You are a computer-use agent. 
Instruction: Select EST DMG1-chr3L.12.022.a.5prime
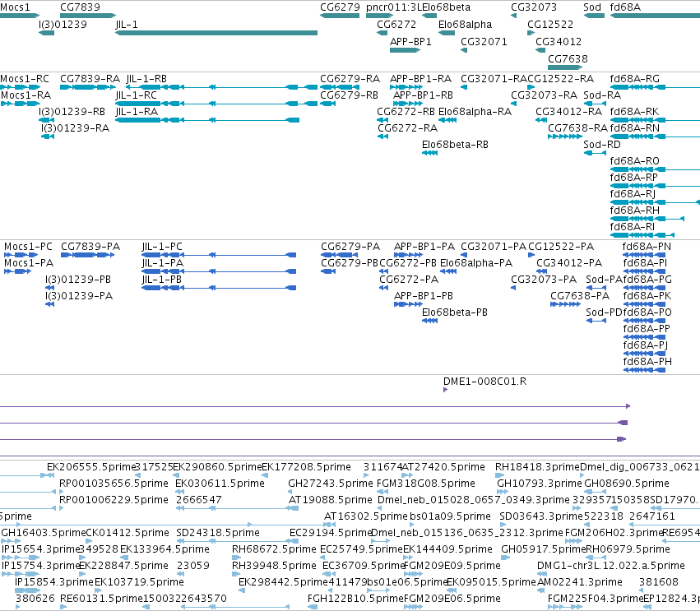pyautogui.click(x=540, y=574)
